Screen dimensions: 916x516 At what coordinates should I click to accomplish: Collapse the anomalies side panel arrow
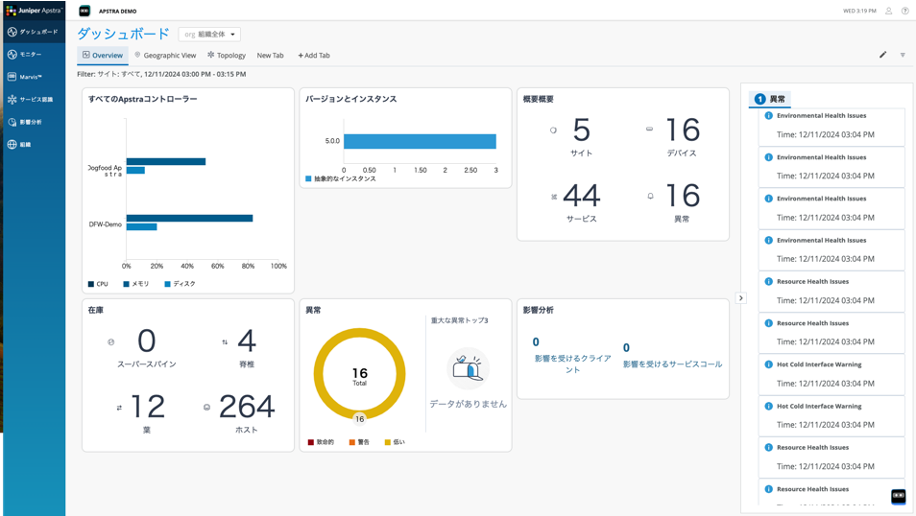[740, 298]
